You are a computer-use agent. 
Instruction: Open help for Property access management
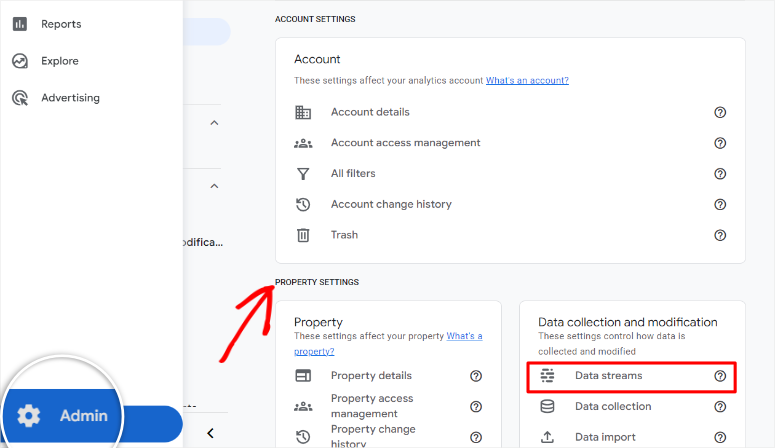click(x=476, y=406)
